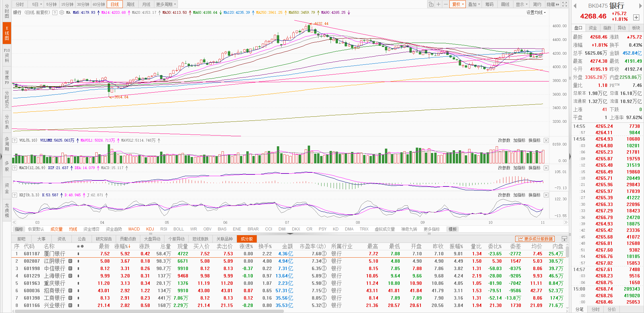
Task: Click 改参数 on the VOL panel
Action: point(504,141)
